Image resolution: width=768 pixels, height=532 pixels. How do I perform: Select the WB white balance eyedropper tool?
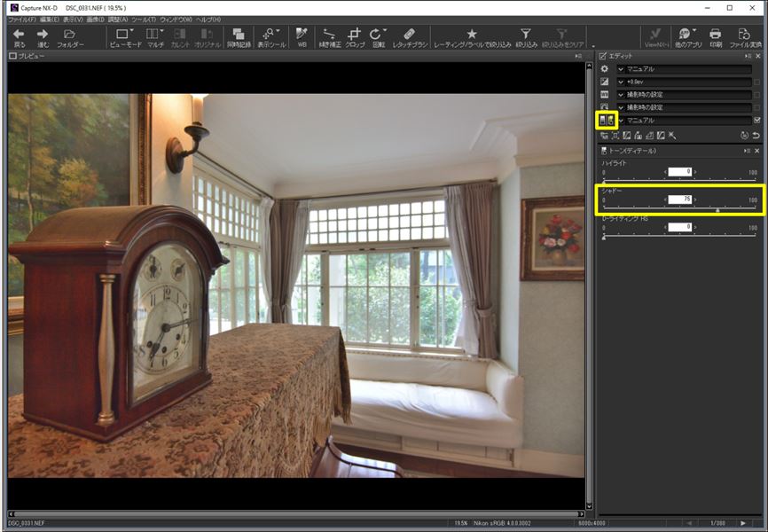(x=302, y=37)
